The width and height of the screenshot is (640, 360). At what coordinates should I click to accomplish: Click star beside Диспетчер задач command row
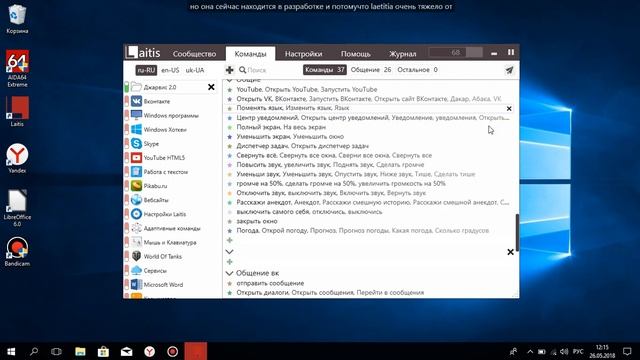coord(230,146)
